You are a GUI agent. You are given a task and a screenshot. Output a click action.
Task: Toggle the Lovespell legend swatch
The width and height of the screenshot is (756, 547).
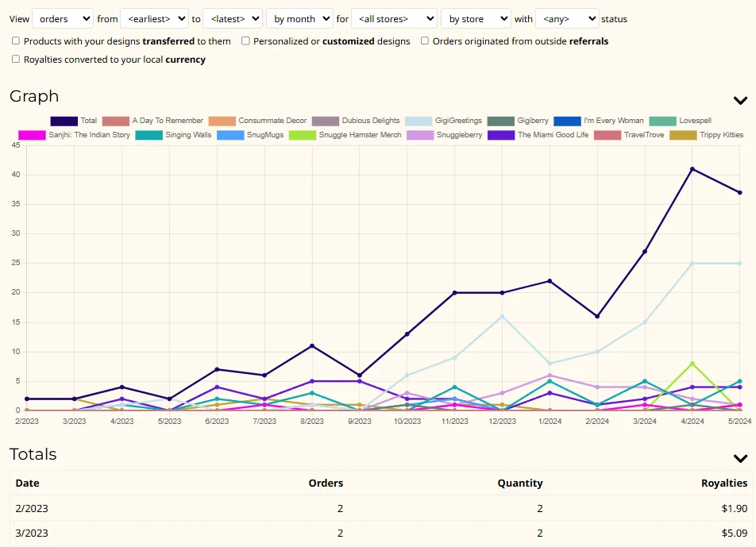click(x=663, y=121)
